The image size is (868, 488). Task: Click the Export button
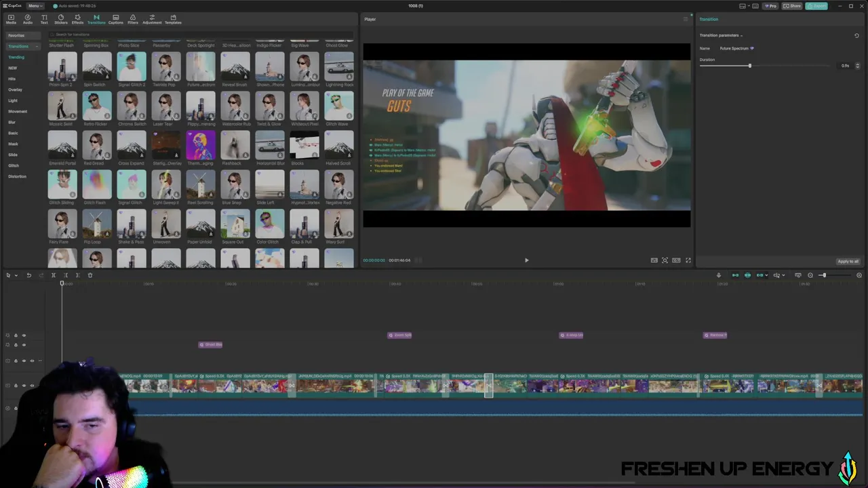[816, 6]
